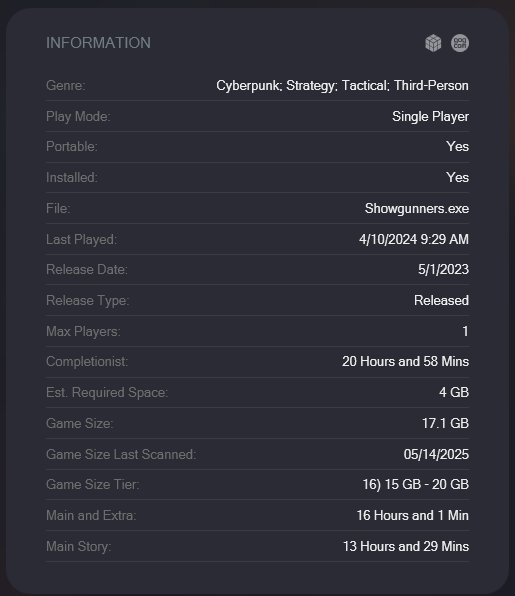The width and height of the screenshot is (515, 596).
Task: Open the Cyberpunk genre link
Action: tap(248, 86)
